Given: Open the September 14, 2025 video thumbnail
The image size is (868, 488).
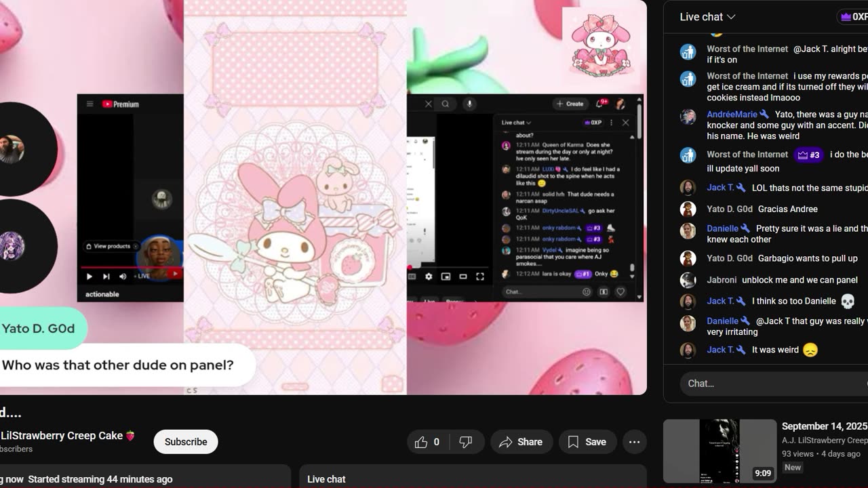Looking at the screenshot, I should (719, 451).
